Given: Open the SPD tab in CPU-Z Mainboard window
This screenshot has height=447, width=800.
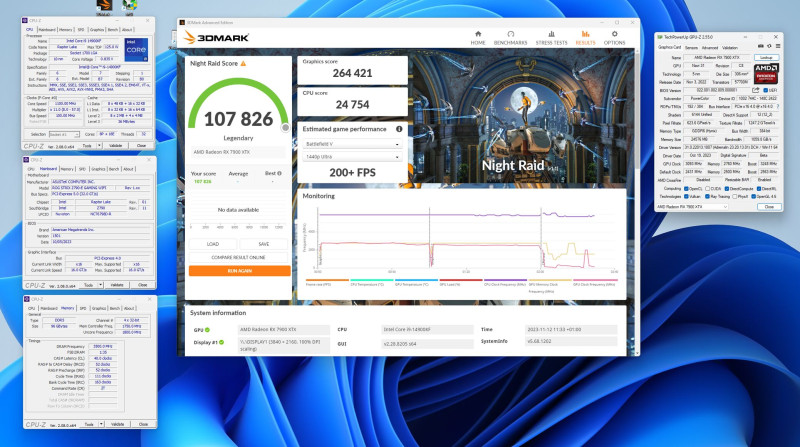Looking at the screenshot, I should [x=82, y=169].
